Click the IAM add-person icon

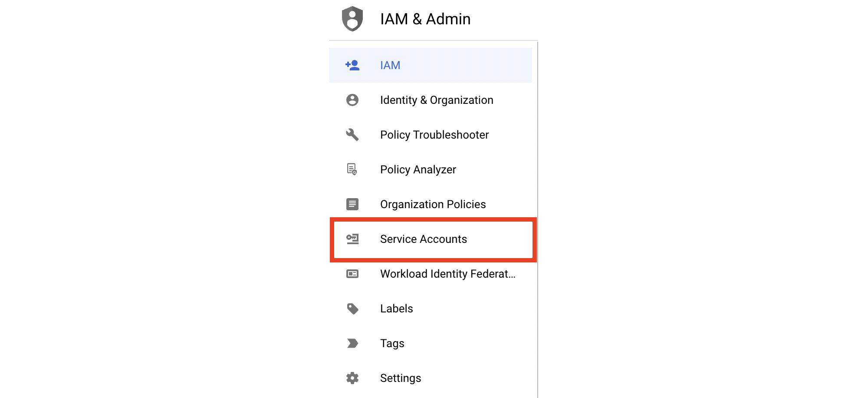pyautogui.click(x=352, y=65)
